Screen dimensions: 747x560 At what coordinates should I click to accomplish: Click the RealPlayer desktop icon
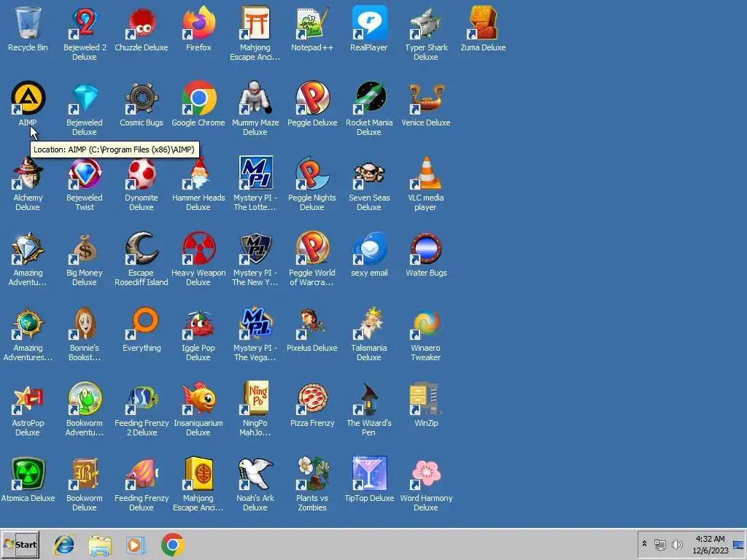(x=368, y=23)
